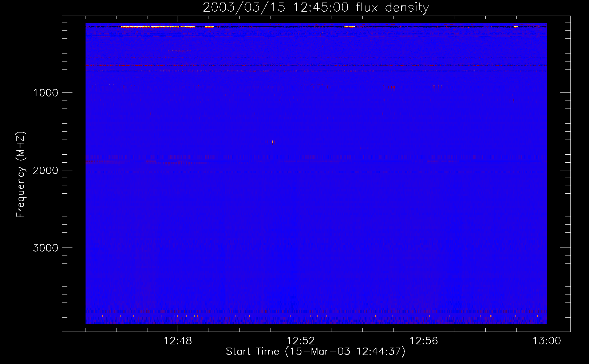Select the 2000 frequency tick label
589x364 pixels.
point(46,170)
